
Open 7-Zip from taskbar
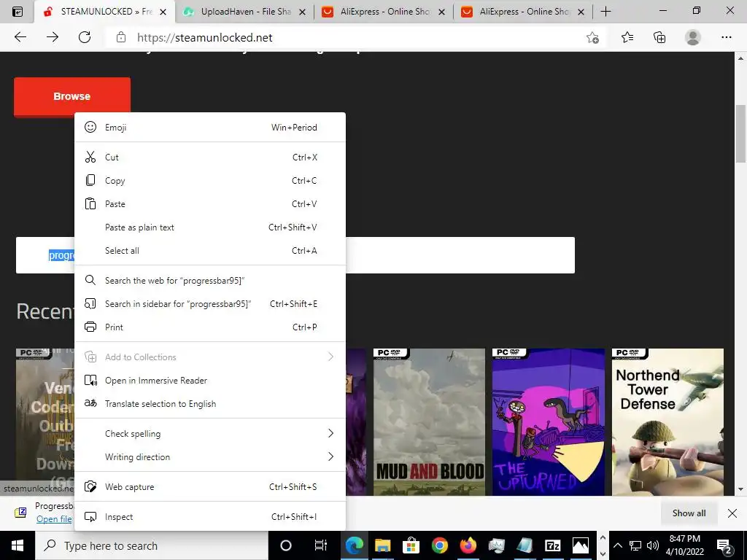(x=552, y=545)
